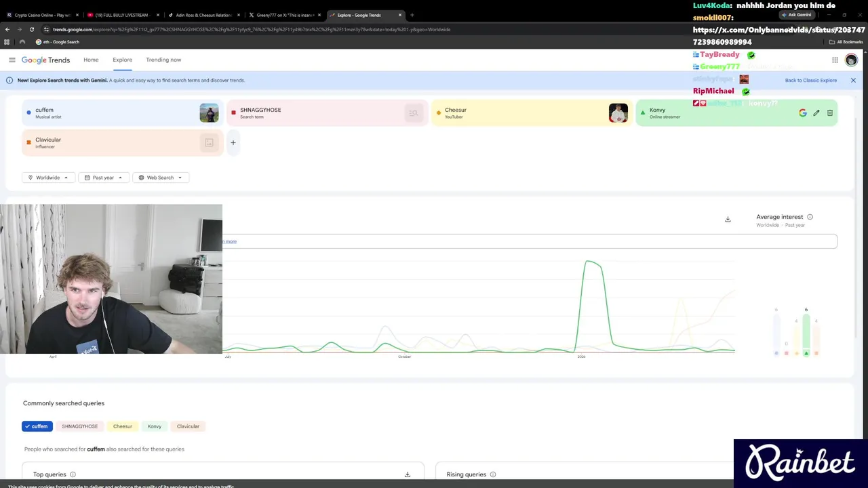Open the eth - Google Search bookmark

58,42
